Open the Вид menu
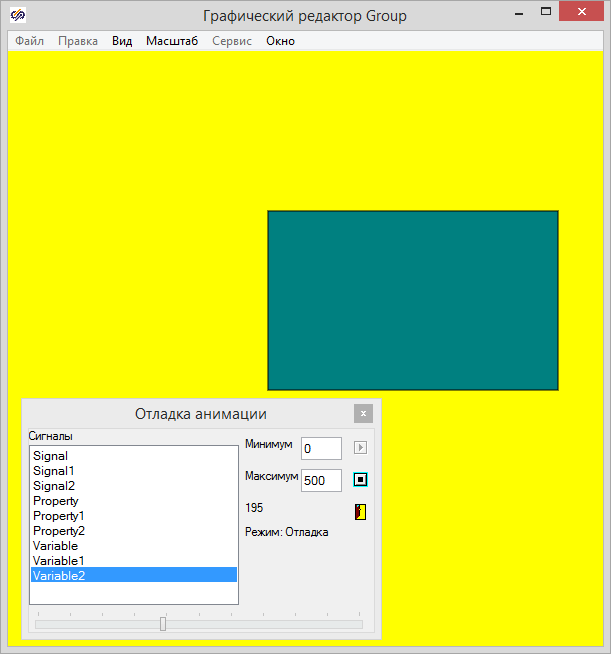Screen dimensions: 611x654 click(122, 42)
